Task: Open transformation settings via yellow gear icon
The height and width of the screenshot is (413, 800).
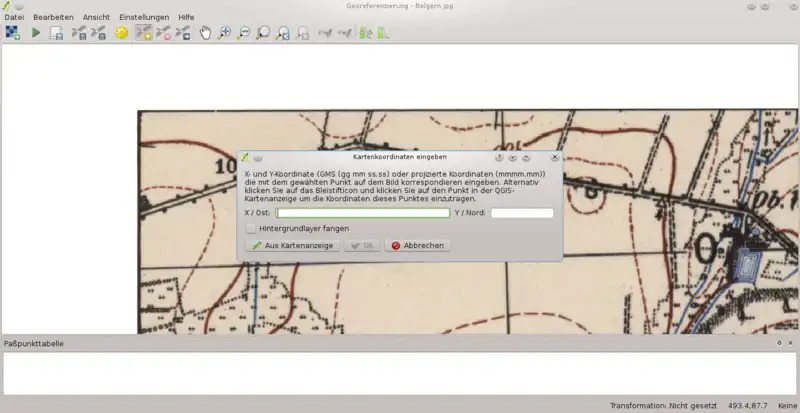Action: [122, 33]
